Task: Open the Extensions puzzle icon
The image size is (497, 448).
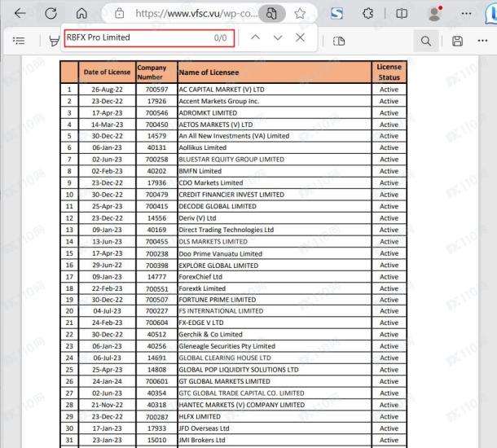Action: [x=367, y=13]
